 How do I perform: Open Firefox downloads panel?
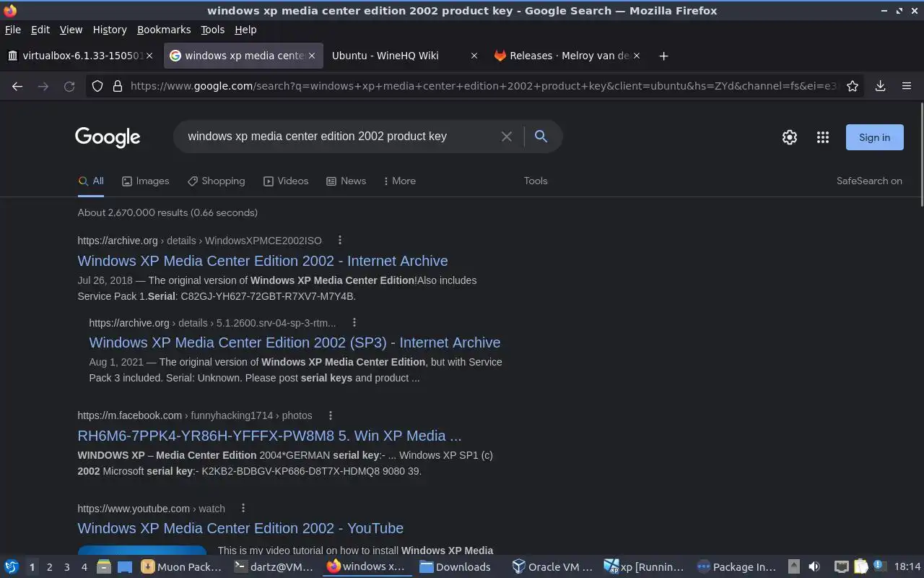tap(881, 86)
